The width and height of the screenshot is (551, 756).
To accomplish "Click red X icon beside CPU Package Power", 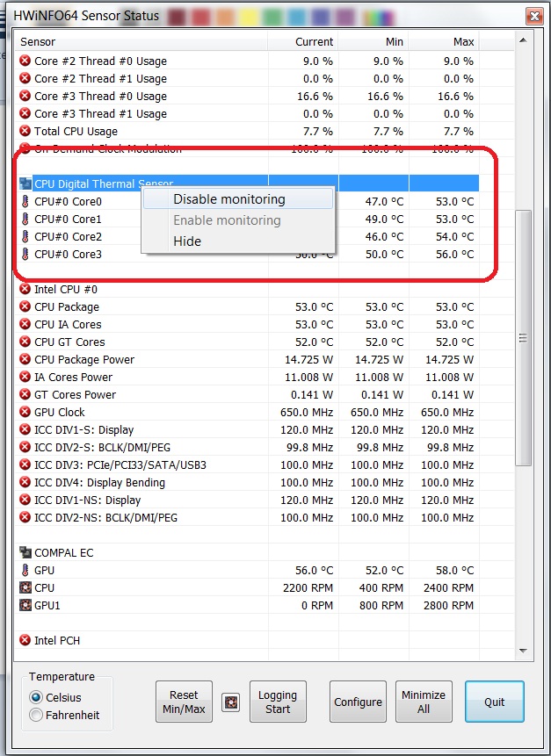I will coord(25,360).
